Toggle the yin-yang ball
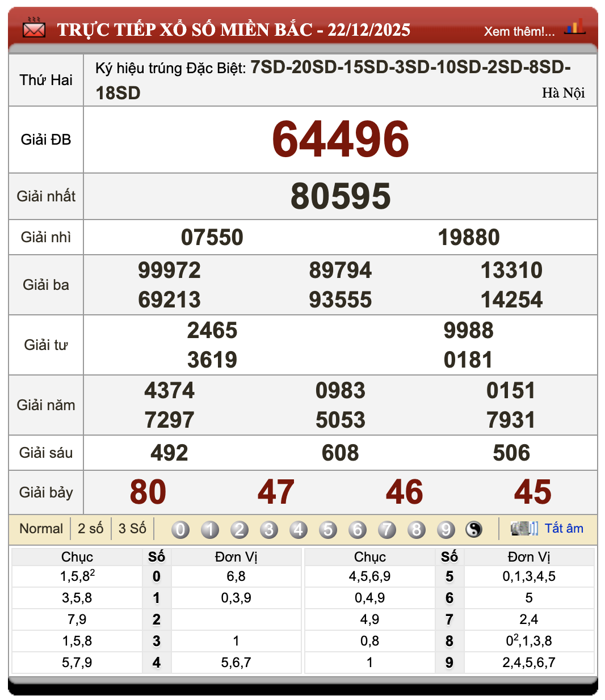The height and width of the screenshot is (700, 605). (473, 529)
